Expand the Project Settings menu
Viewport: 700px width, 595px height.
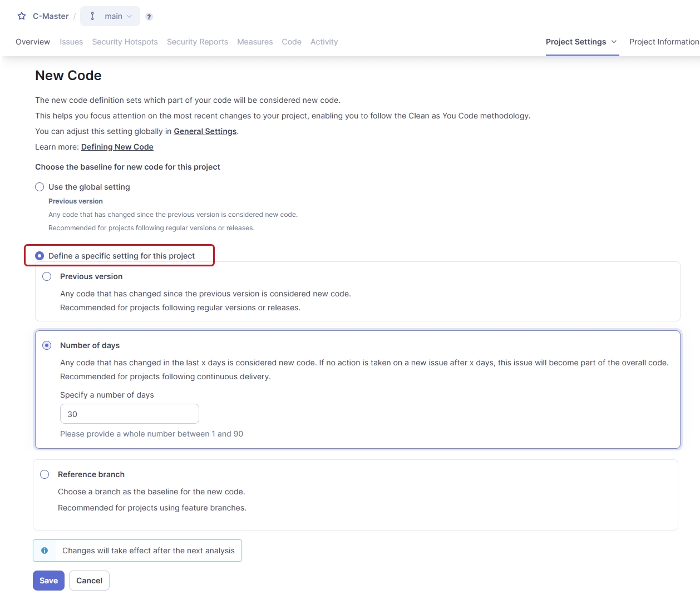click(581, 42)
